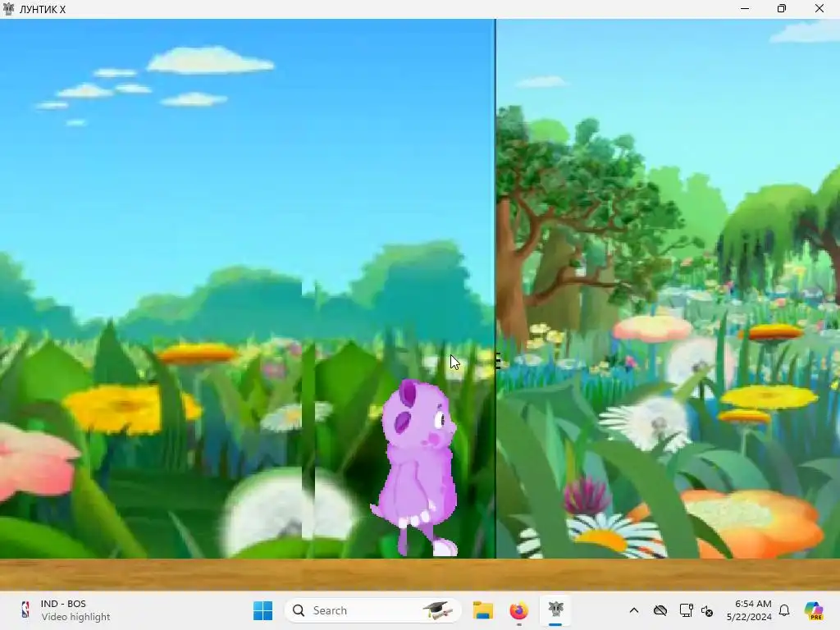Click the cloud sync-off tray icon
Viewport: 840px width, 630px height.
pos(660,610)
